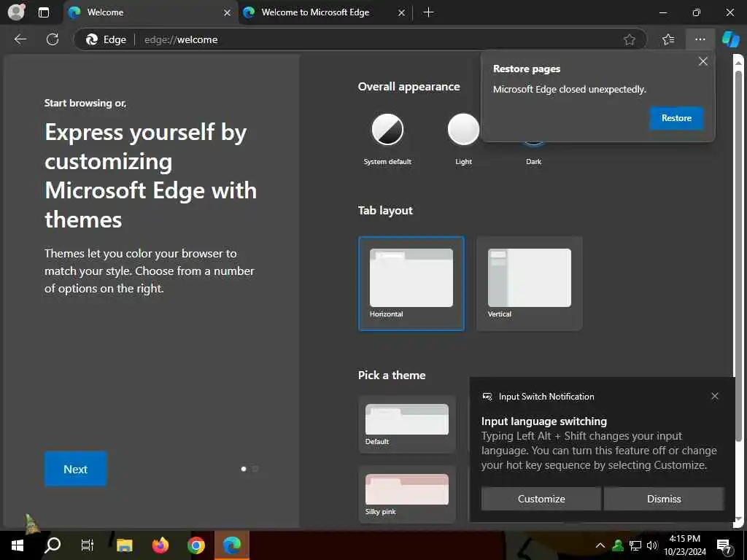Open File Explorer from taskbar
Viewport: 747px width, 560px height.
[124, 545]
